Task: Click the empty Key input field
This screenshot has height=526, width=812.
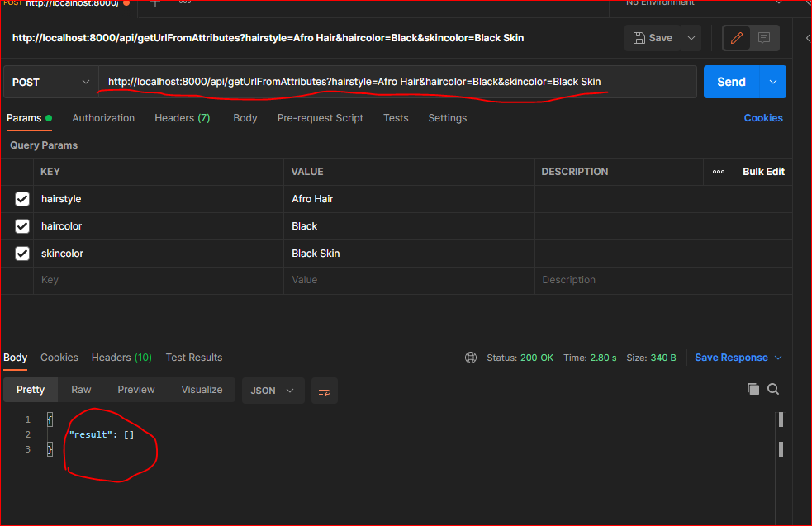Action: [x=159, y=280]
